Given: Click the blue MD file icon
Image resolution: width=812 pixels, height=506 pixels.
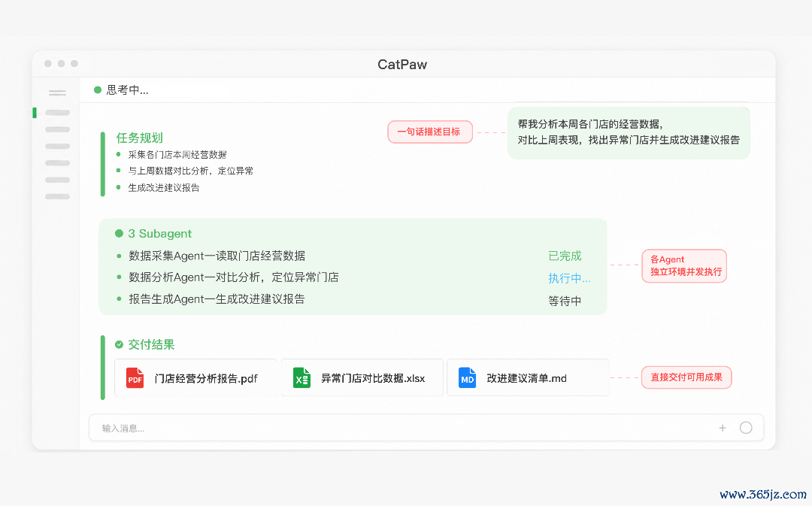Looking at the screenshot, I should point(467,378).
